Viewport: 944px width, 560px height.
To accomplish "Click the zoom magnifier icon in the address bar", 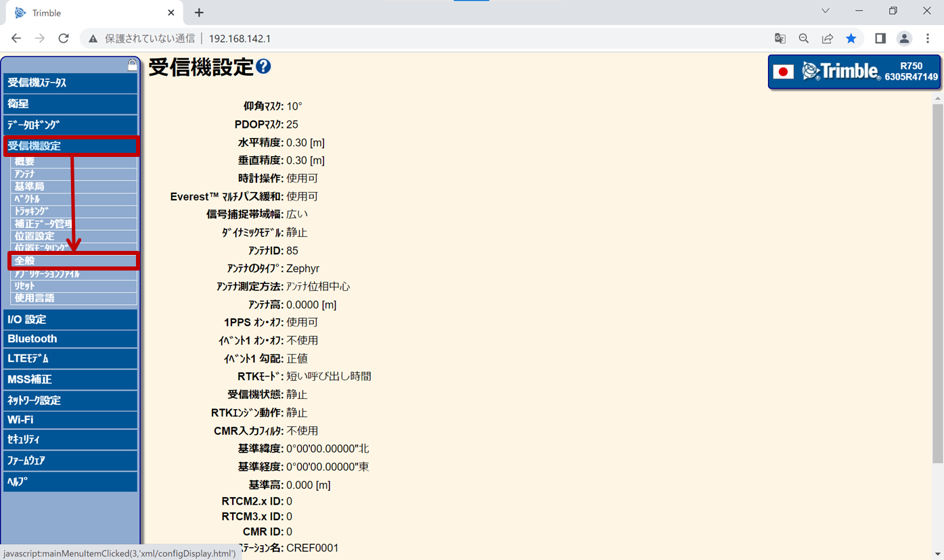I will (804, 39).
